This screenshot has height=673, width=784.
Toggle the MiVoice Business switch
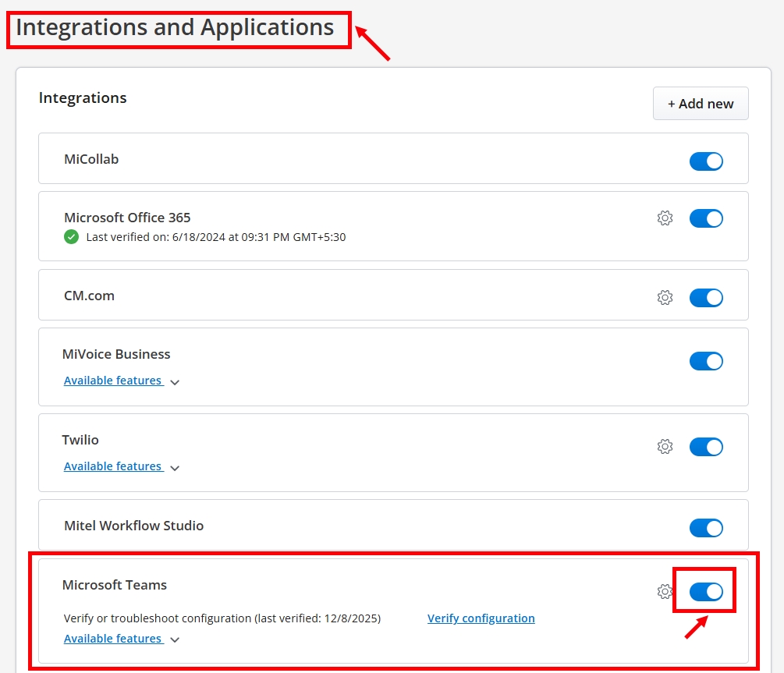point(706,361)
